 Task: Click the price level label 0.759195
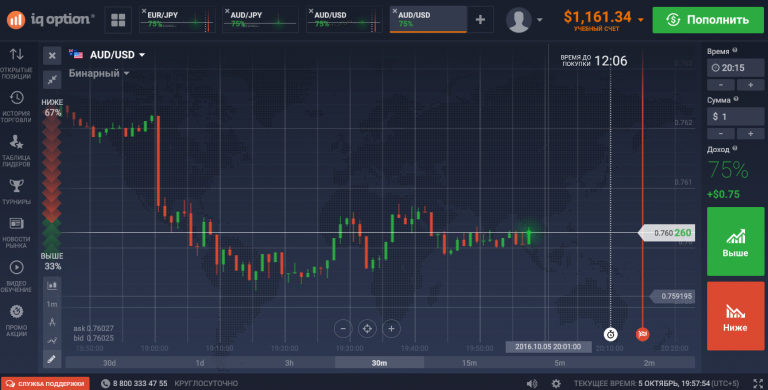672,296
